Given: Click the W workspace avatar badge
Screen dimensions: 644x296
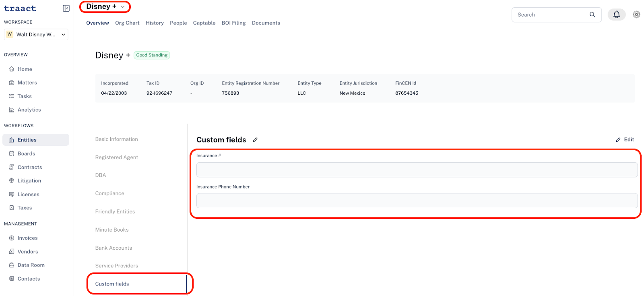Looking at the screenshot, I should 10,34.
